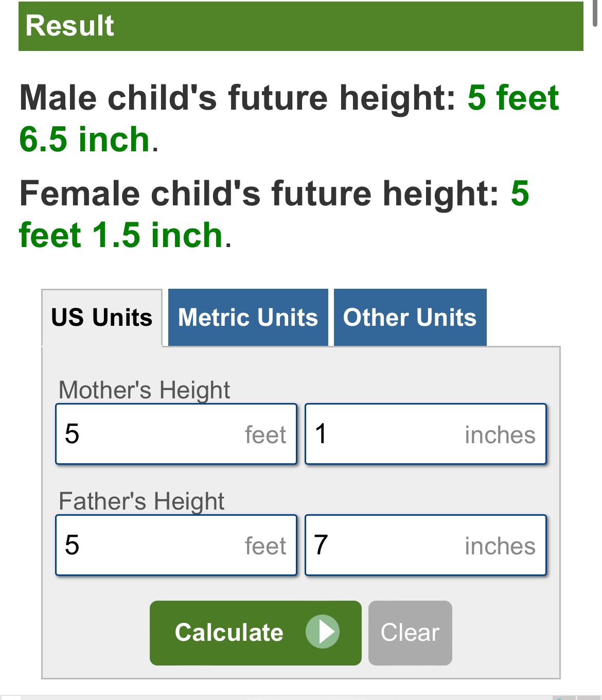Click the green 5 feet male value
602x700 pixels.
coord(513,97)
